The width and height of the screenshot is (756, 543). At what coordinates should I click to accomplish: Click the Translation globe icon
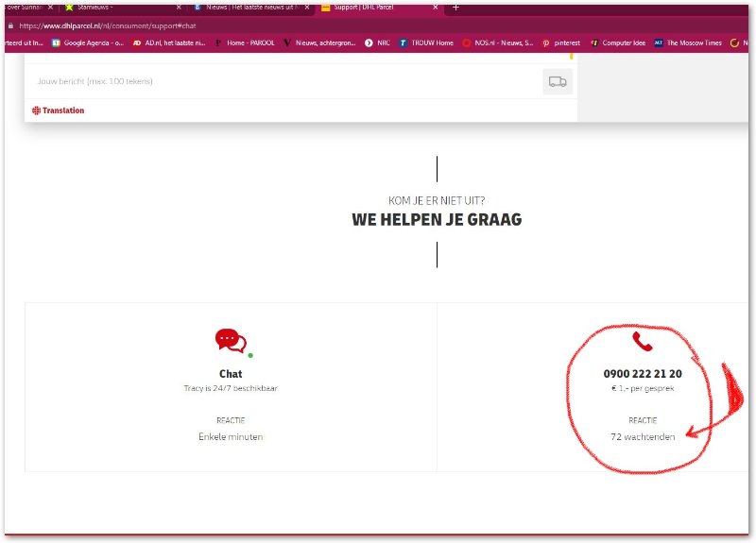pos(36,110)
